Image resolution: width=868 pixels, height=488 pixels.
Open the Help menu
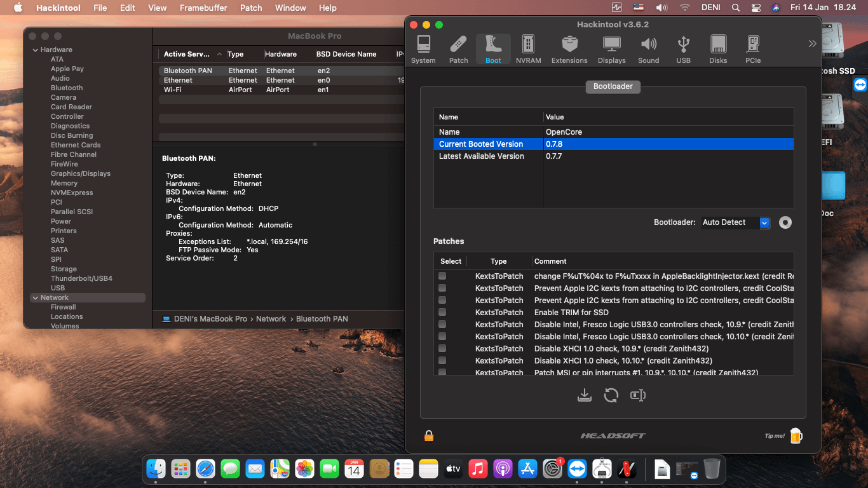click(x=328, y=8)
